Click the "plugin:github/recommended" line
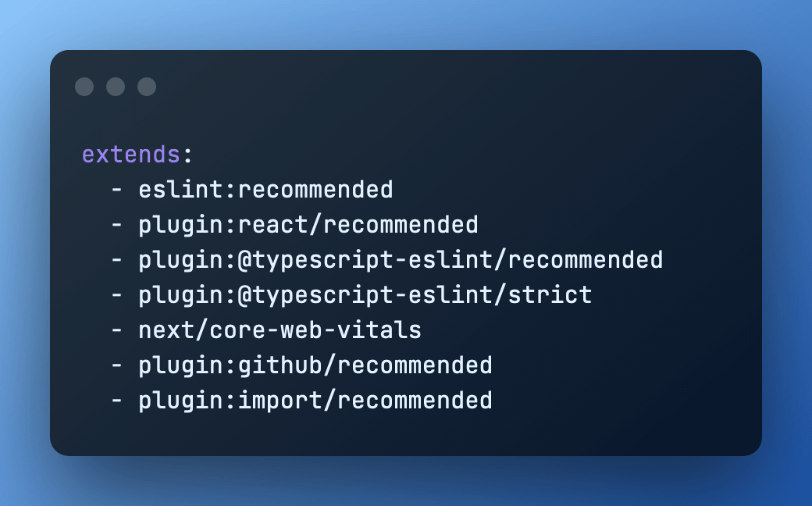Image resolution: width=812 pixels, height=506 pixels. click(315, 365)
